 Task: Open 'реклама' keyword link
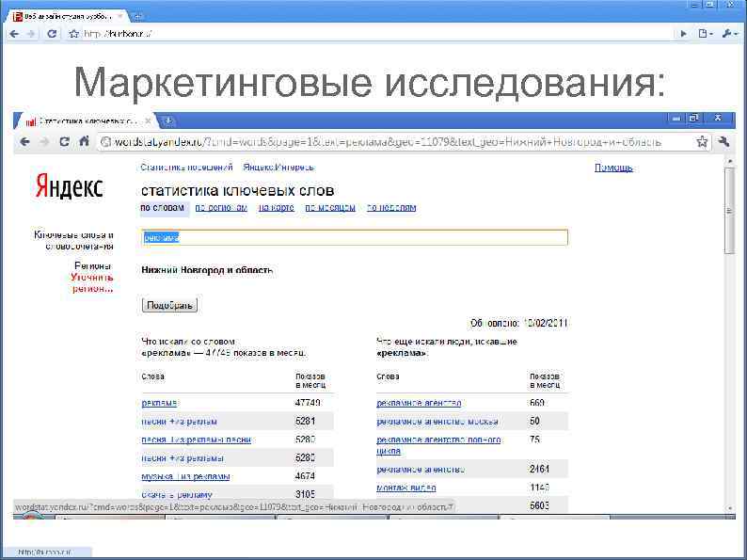click(x=160, y=403)
